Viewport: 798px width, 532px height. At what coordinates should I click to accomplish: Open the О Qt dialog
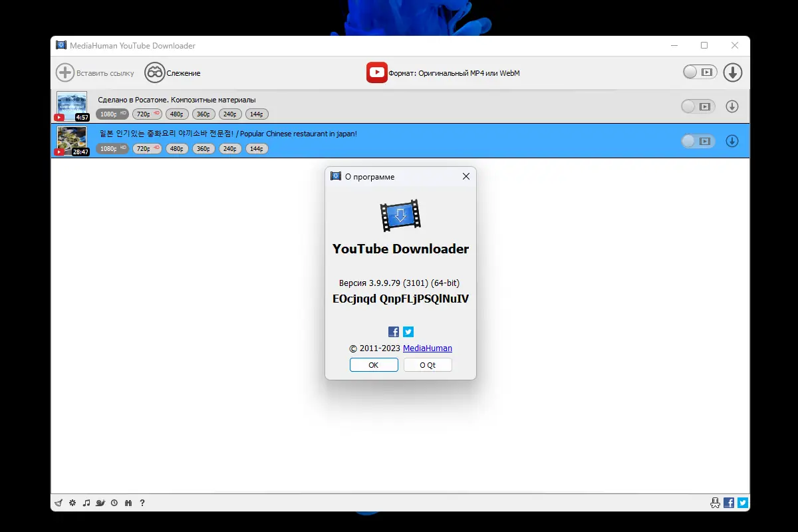(428, 364)
